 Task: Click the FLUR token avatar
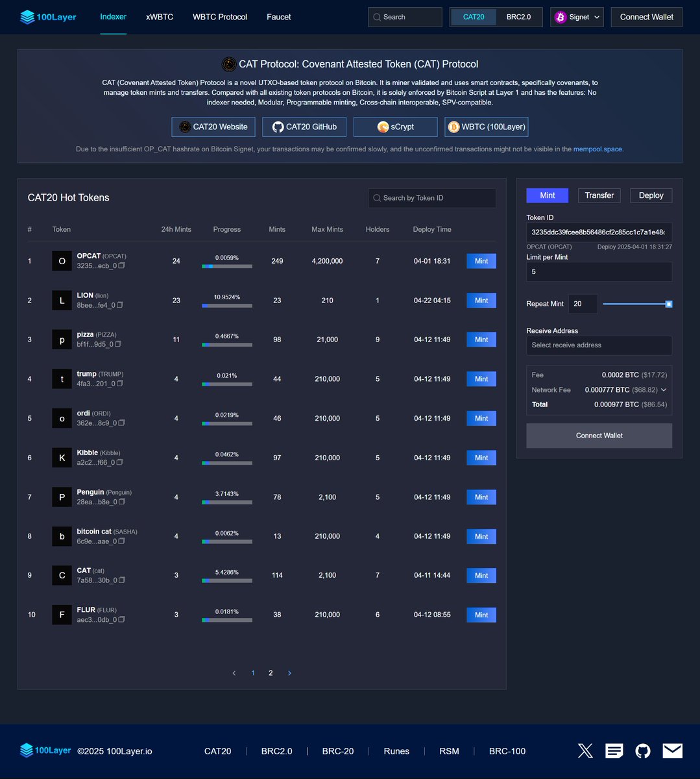coord(62,615)
